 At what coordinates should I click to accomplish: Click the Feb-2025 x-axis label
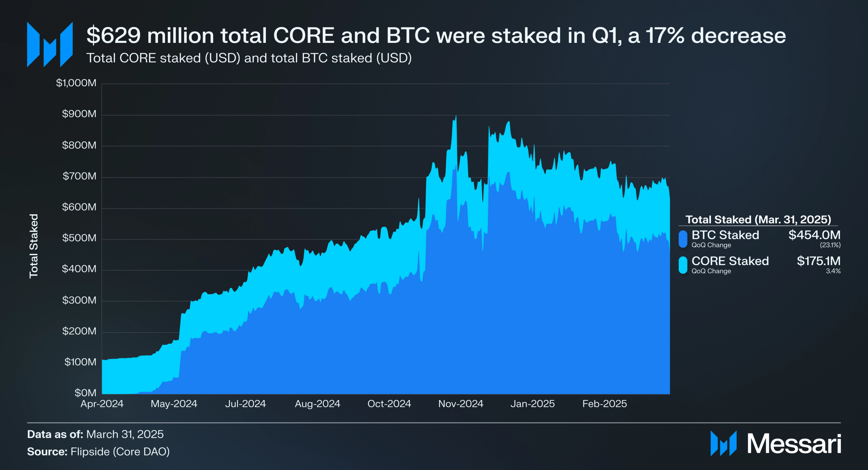(605, 404)
